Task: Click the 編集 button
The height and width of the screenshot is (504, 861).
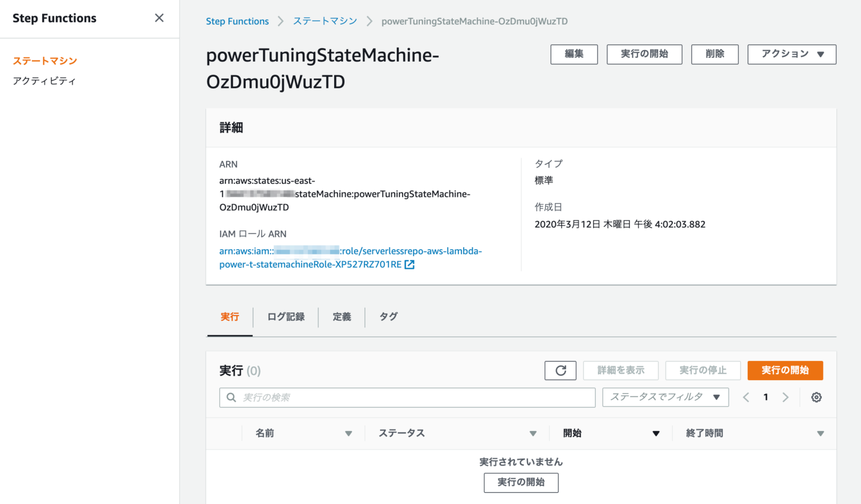Action: point(574,54)
